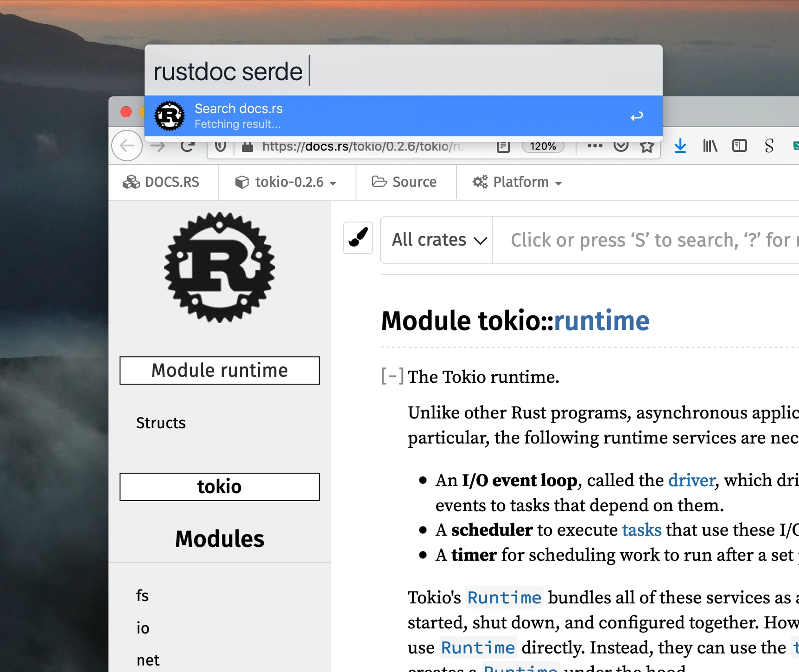Click the return arrow on the search result

point(637,116)
